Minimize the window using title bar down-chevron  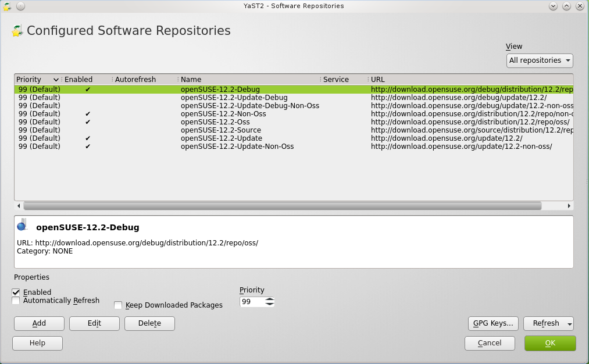[553, 6]
